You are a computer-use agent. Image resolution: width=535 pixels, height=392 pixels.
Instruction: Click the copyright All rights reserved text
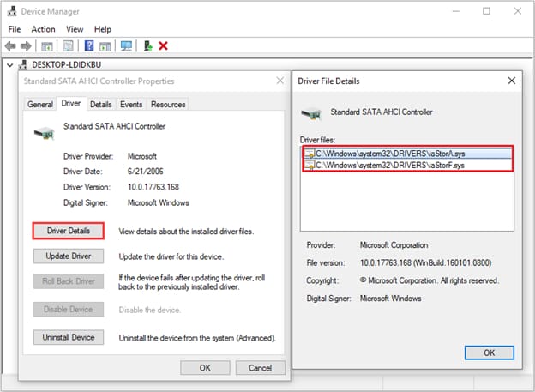[x=430, y=280]
